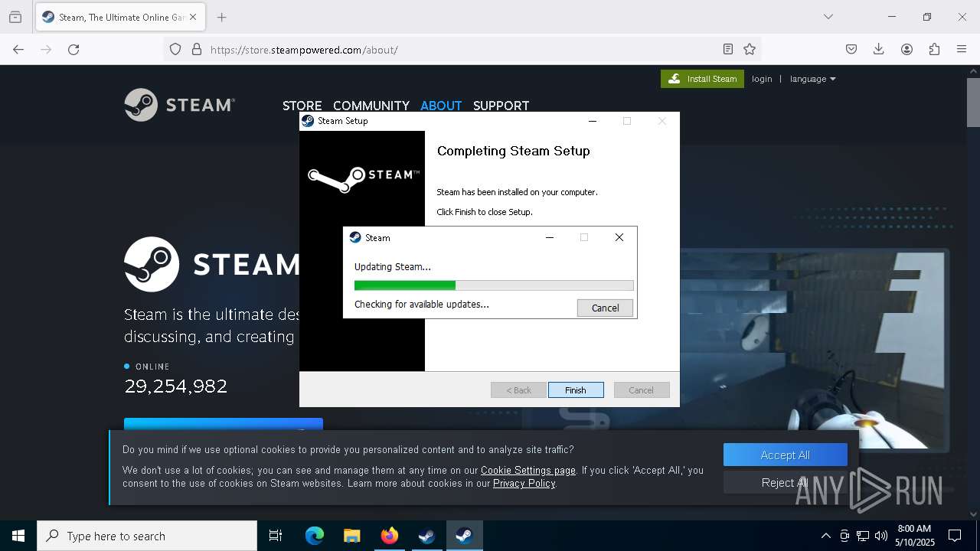
Task: Click the volume speaker tray icon
Action: tap(881, 536)
